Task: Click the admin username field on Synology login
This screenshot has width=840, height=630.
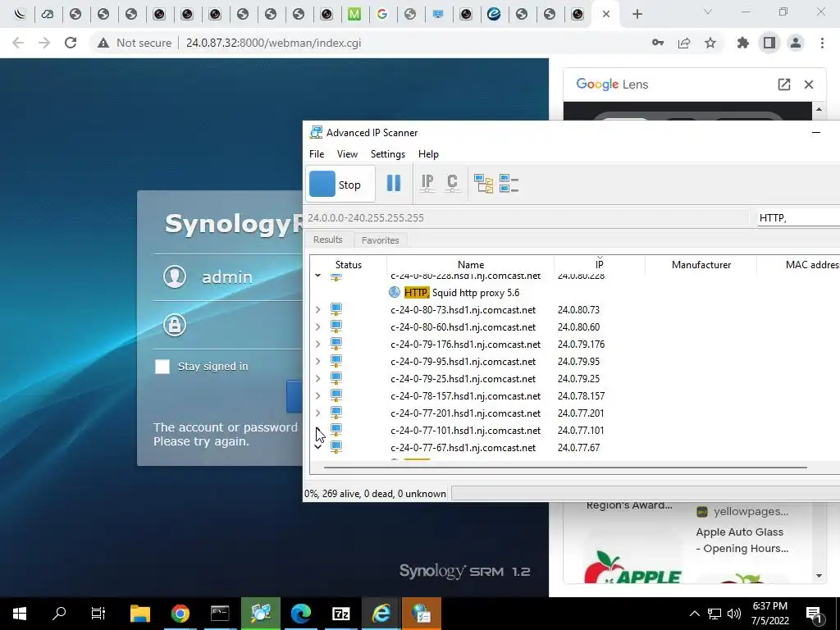Action: (227, 277)
